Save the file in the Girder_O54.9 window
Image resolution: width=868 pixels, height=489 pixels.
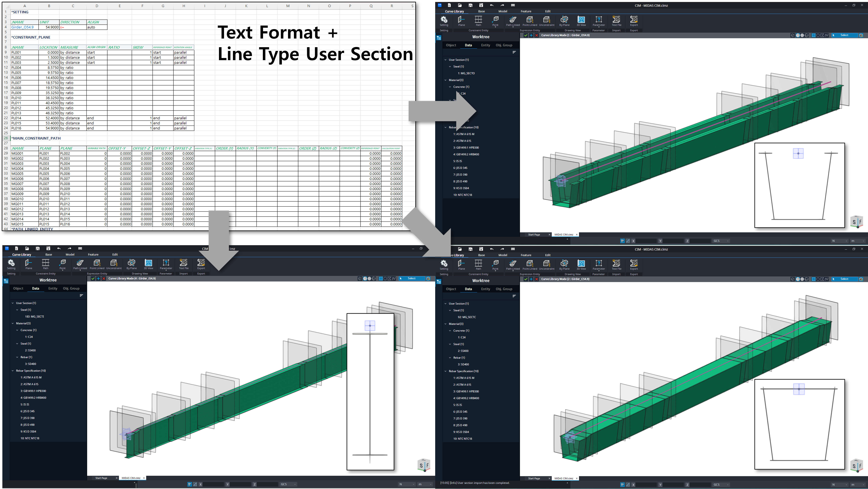(470, 5)
